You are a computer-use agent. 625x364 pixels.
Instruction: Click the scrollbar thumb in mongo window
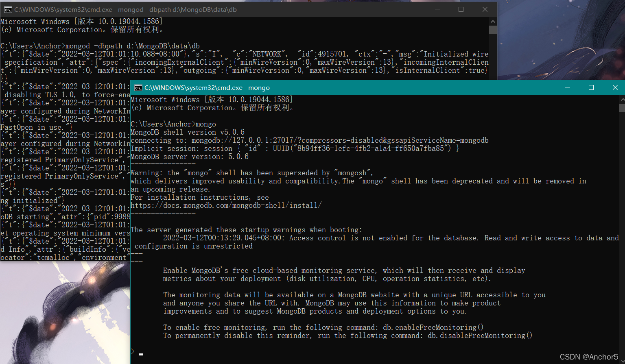coord(622,108)
